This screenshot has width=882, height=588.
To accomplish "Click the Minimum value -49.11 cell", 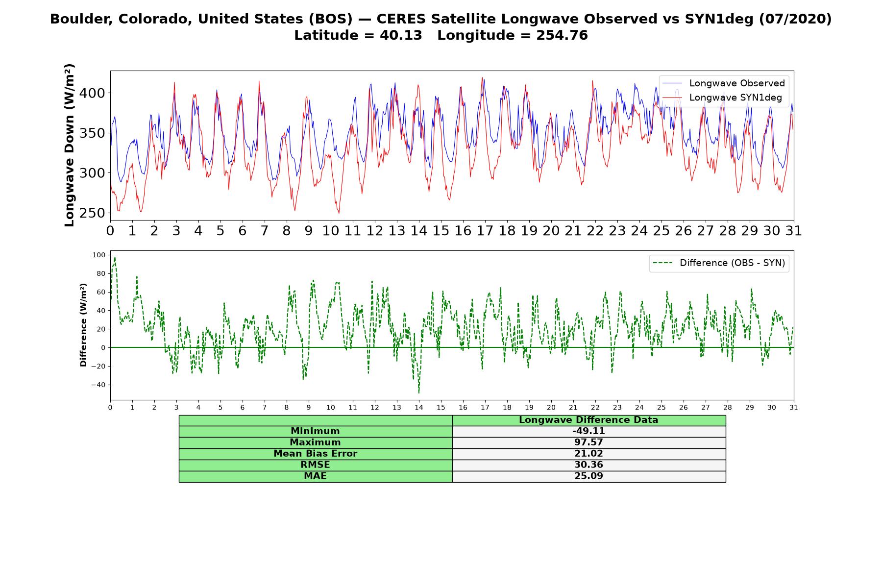I will coord(589,431).
